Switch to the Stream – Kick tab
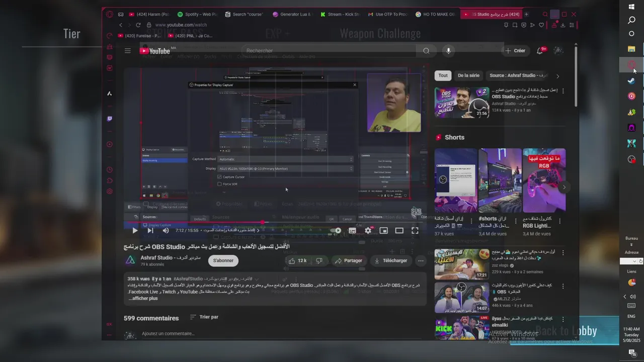644x362 pixels. click(x=340, y=14)
